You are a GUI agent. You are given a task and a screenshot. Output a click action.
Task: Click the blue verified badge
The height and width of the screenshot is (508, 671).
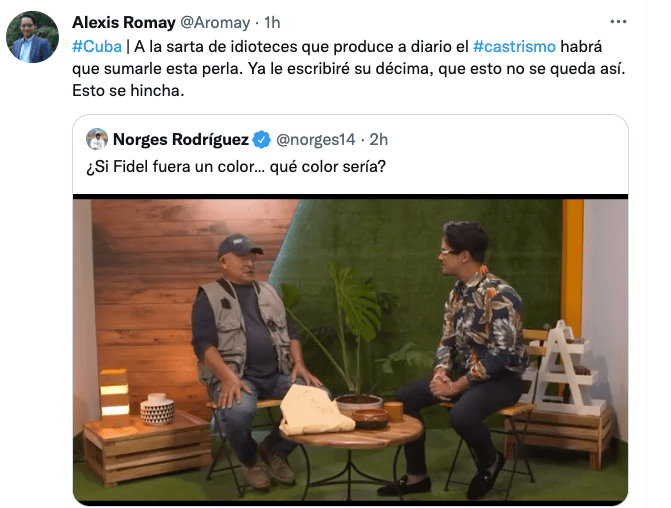point(261,140)
